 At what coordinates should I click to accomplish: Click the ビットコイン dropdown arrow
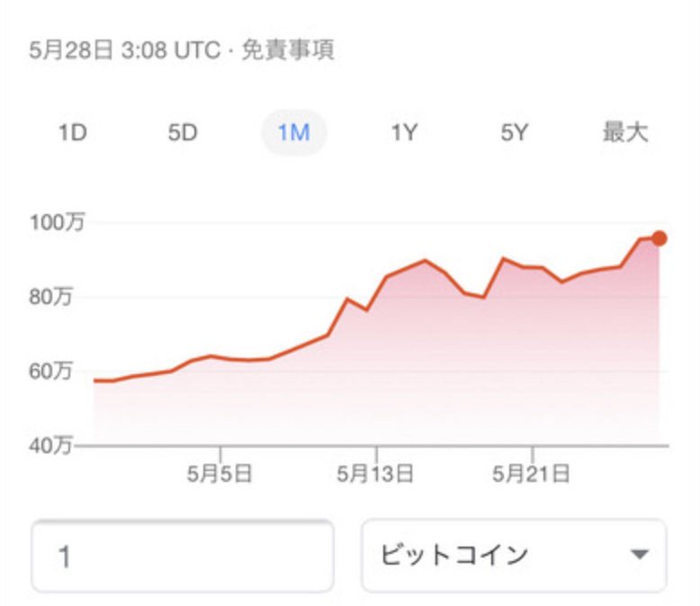[x=640, y=554]
